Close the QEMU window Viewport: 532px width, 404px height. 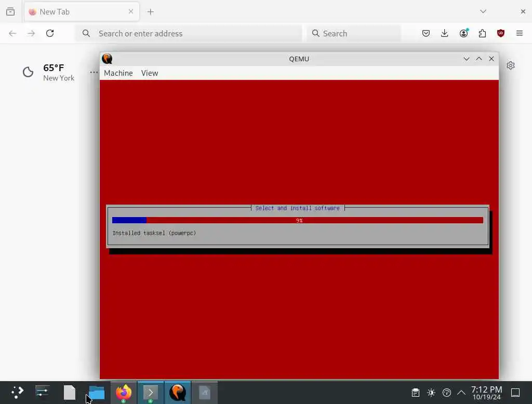pos(491,59)
